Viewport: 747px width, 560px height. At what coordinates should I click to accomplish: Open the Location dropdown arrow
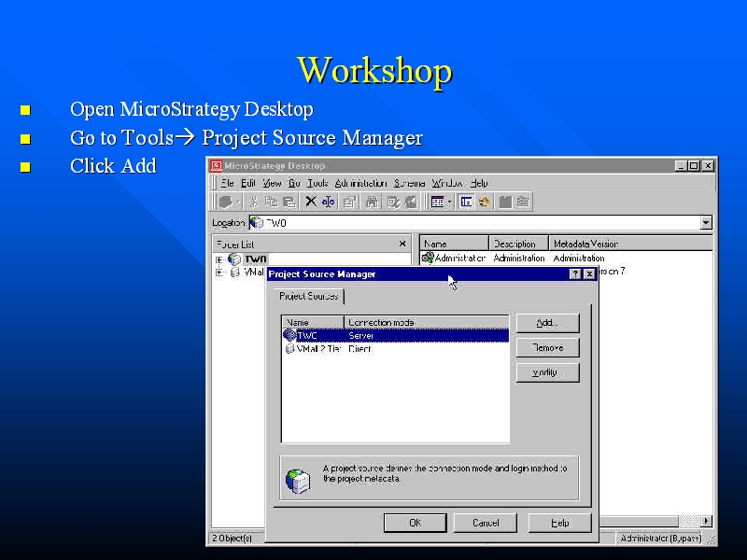705,223
